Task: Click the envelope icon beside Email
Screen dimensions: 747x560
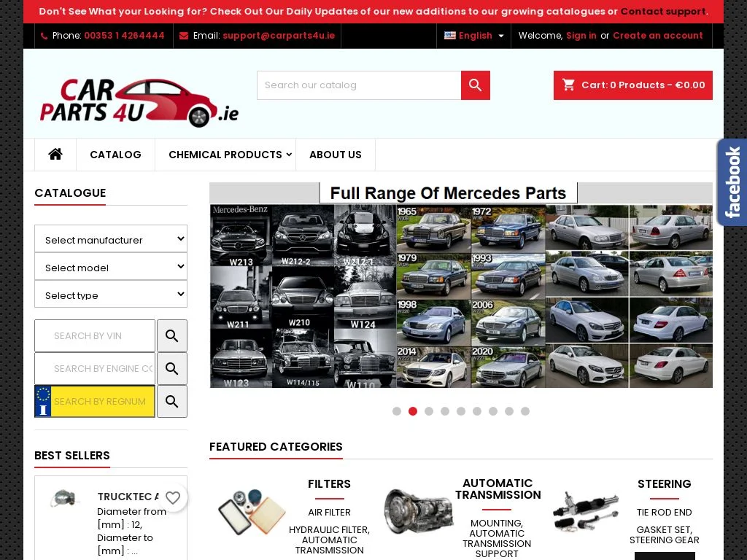Action: coord(183,36)
